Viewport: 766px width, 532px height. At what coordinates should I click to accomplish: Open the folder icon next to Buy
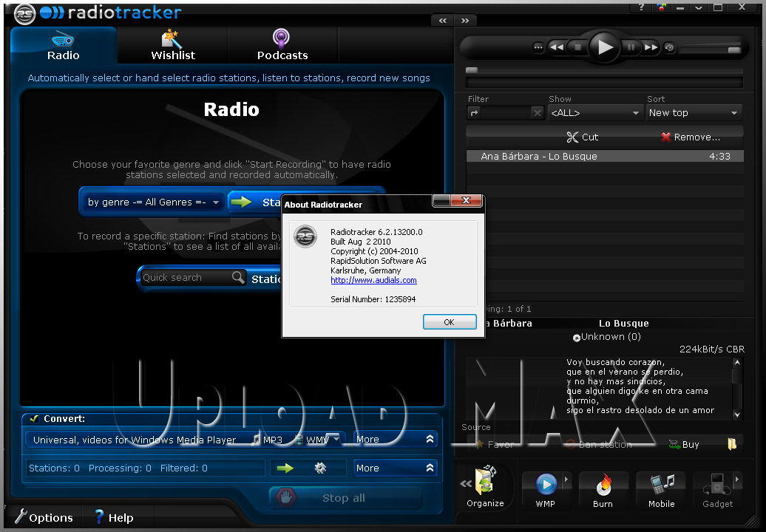click(x=732, y=444)
